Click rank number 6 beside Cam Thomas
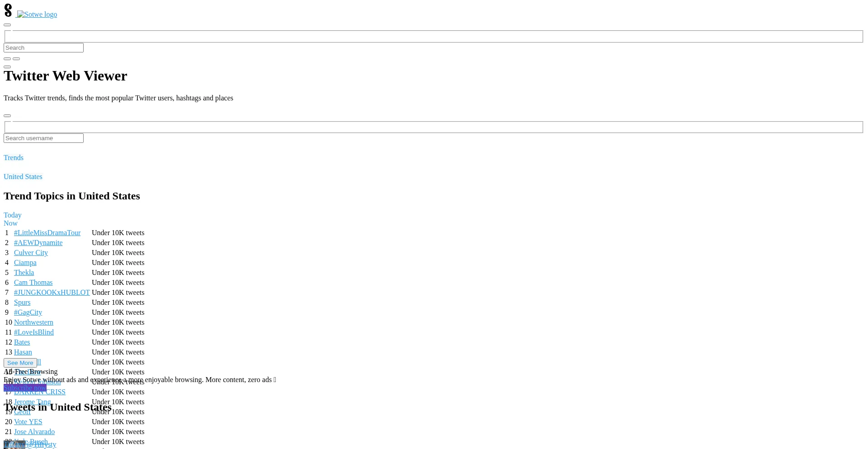 [x=7, y=283]
